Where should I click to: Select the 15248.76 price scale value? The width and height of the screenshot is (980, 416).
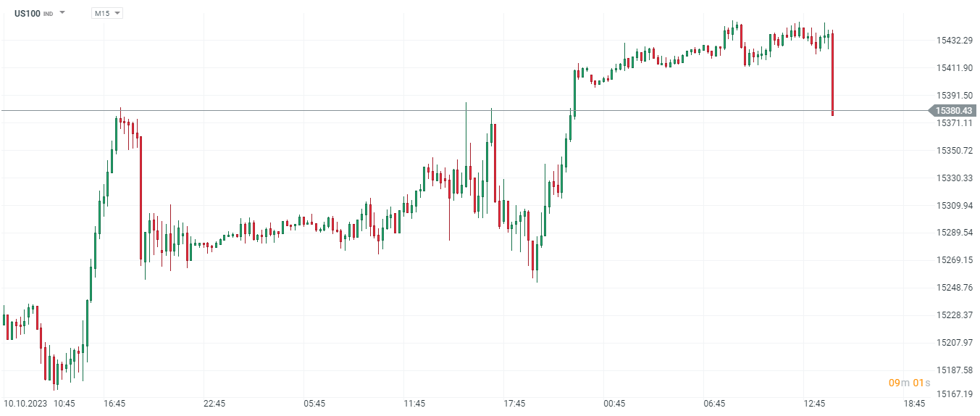(952, 288)
